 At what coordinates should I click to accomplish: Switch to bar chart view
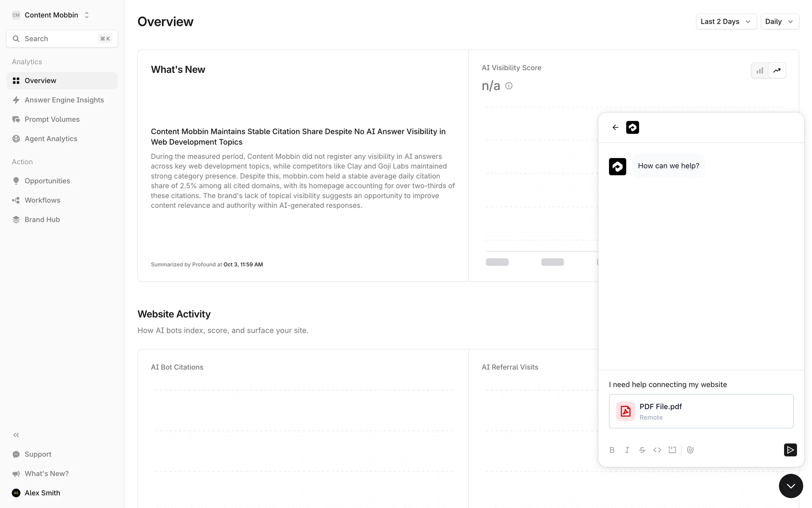coord(760,71)
